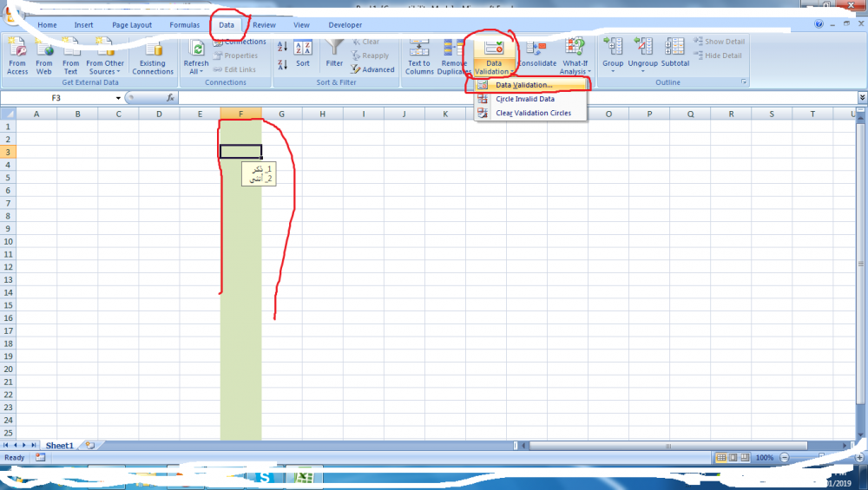Choose Clear Validation Circles entry
Screen dimensions: 868x490
(x=531, y=113)
